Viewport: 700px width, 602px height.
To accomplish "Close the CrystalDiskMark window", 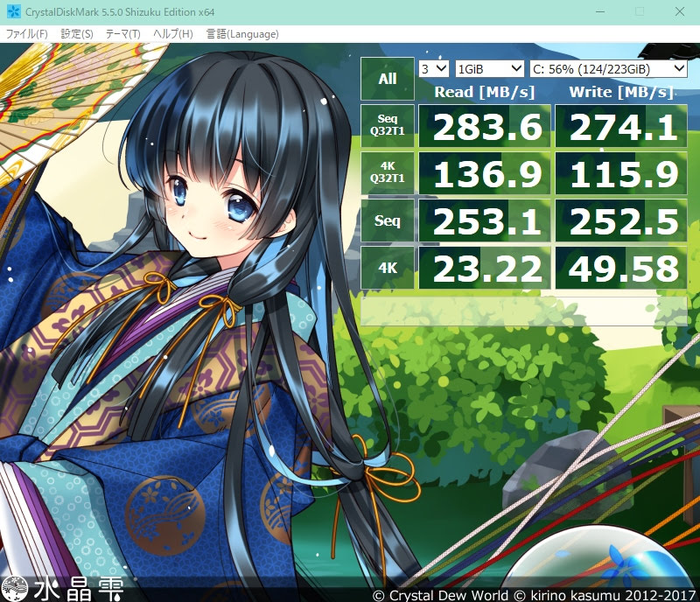I will pos(680,12).
